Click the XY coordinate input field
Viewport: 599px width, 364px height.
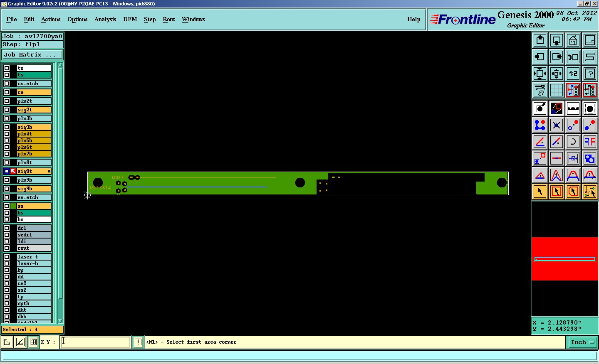pos(96,342)
